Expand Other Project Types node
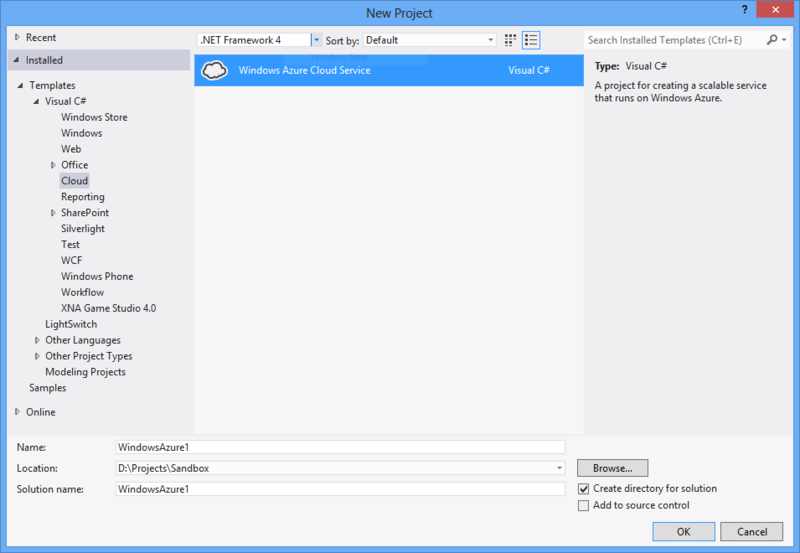 (37, 356)
